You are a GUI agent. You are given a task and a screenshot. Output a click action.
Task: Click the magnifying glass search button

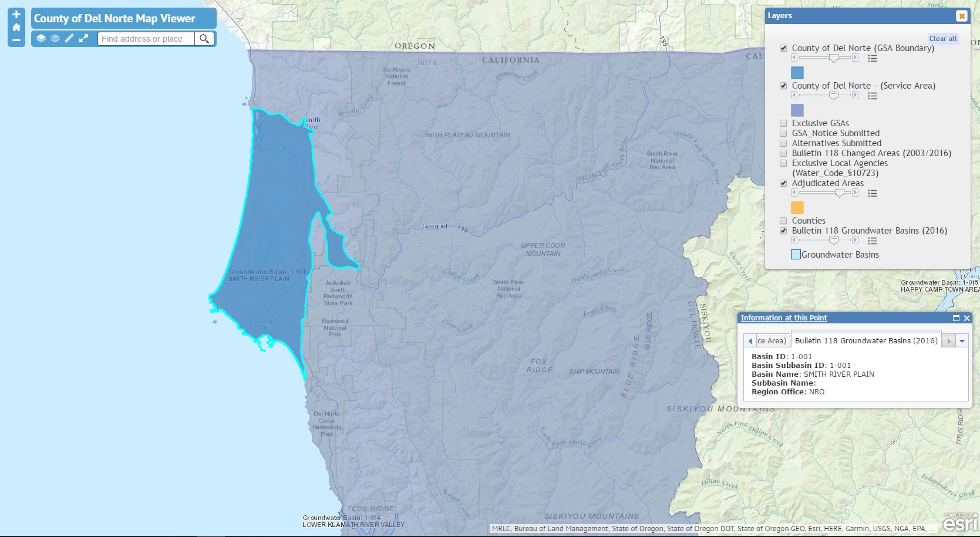(x=204, y=39)
